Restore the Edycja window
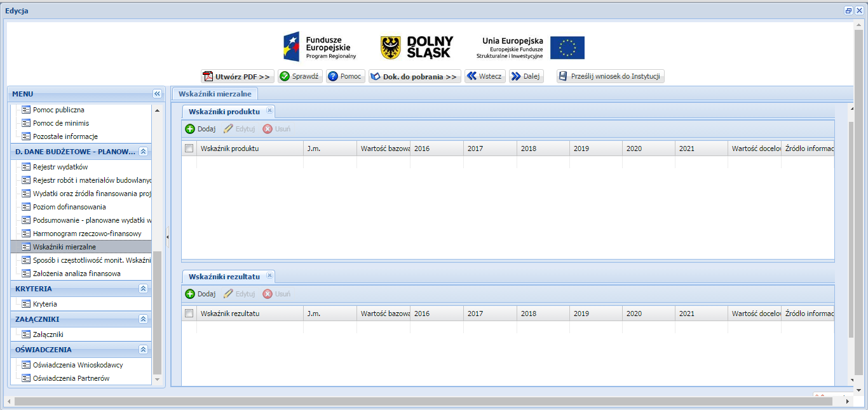Screen dimensions: 868x410 [x=848, y=11]
